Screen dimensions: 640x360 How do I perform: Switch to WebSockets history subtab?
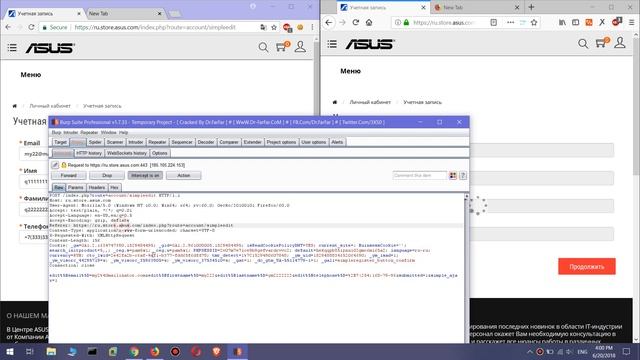click(x=127, y=153)
